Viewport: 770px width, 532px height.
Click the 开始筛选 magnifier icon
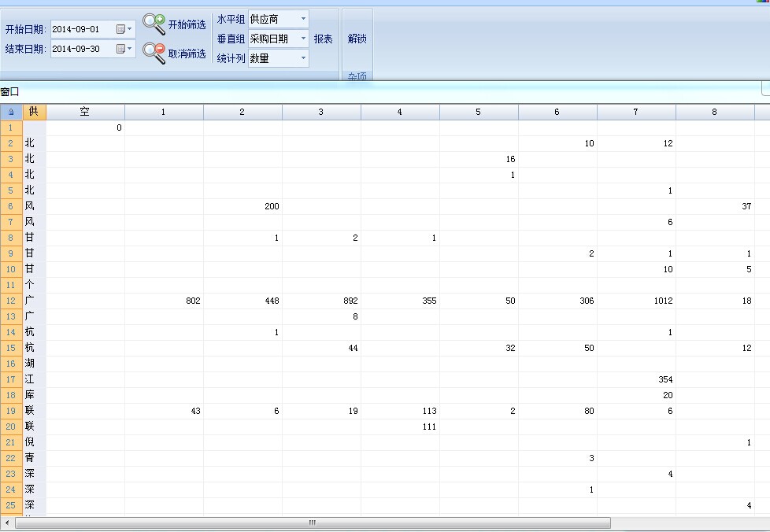click(154, 24)
